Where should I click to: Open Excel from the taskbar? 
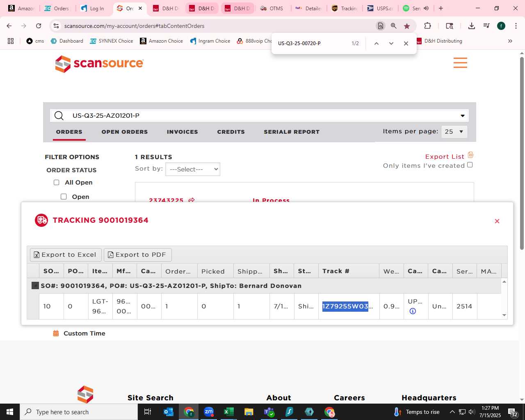(228, 412)
